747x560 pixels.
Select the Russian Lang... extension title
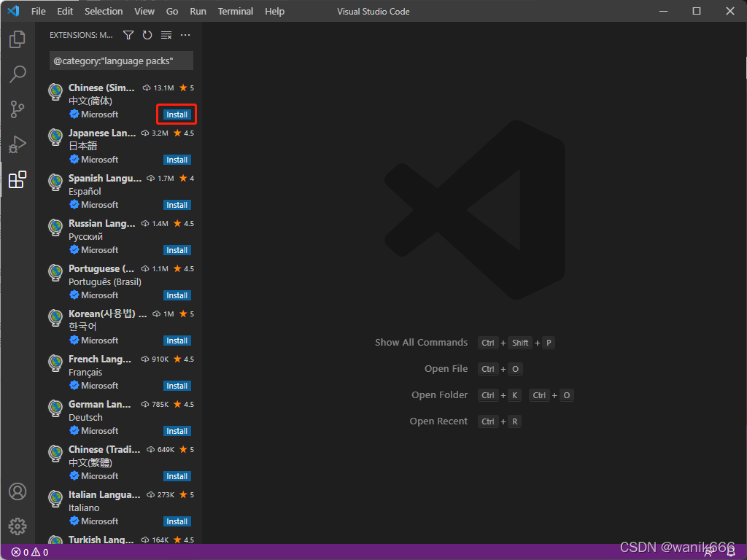(102, 223)
